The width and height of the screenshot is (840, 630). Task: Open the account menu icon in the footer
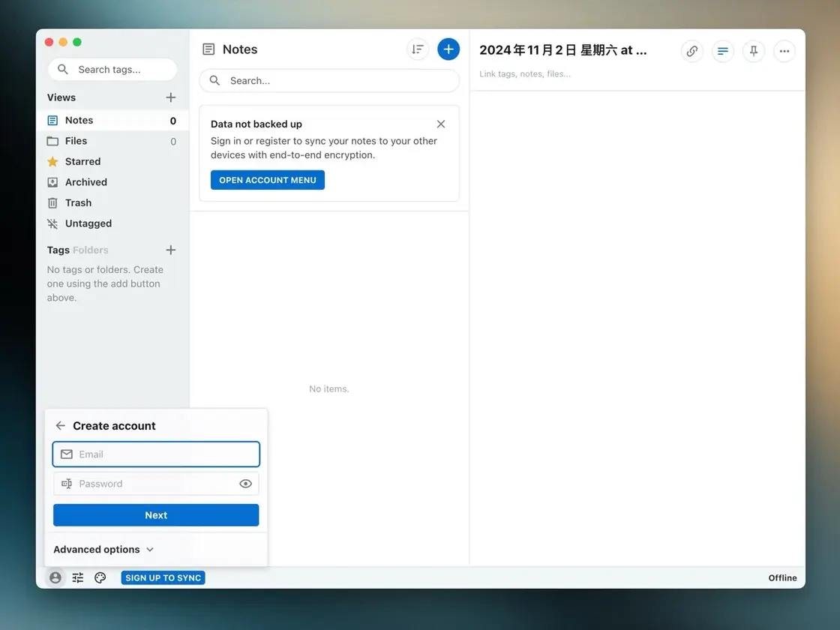click(x=55, y=577)
